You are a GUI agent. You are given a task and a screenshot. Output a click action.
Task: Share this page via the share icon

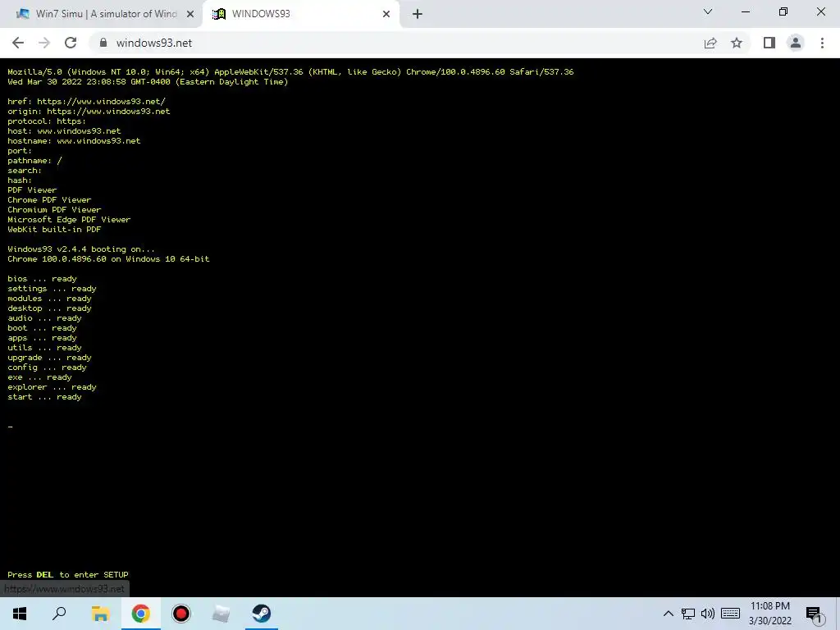pyautogui.click(x=710, y=43)
